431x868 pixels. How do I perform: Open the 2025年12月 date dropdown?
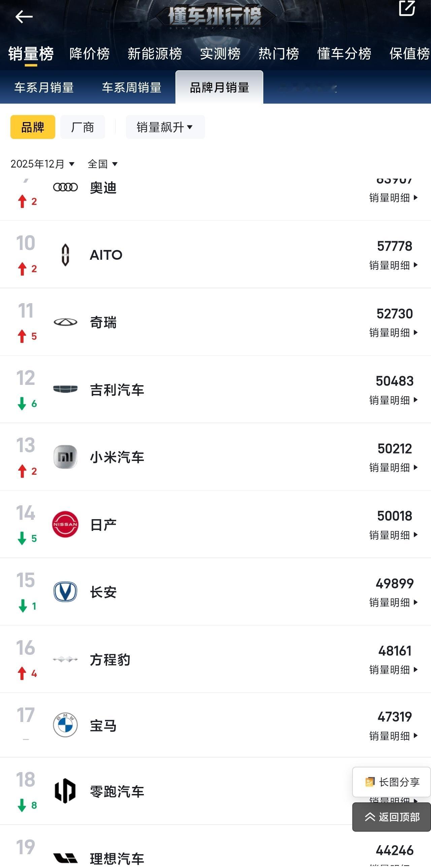(x=42, y=164)
